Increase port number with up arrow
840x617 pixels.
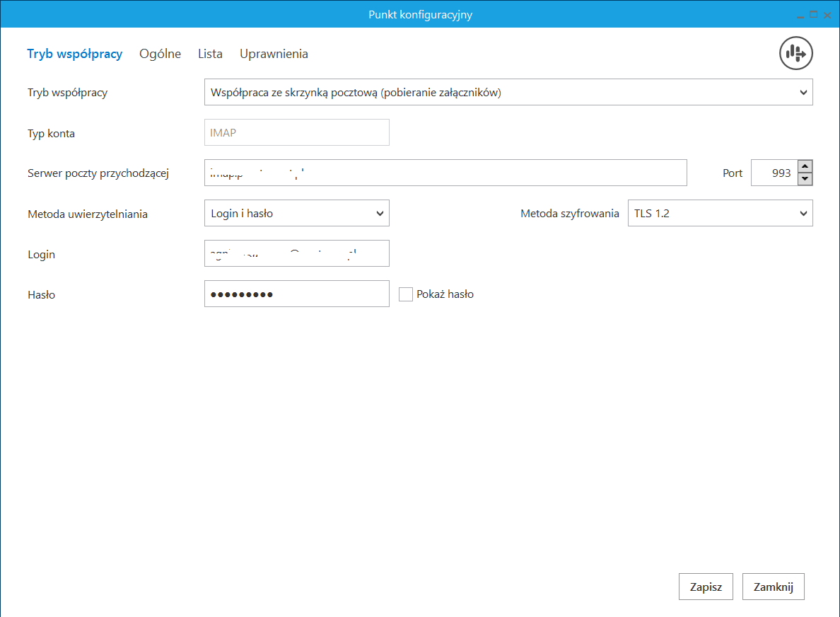tap(805, 166)
